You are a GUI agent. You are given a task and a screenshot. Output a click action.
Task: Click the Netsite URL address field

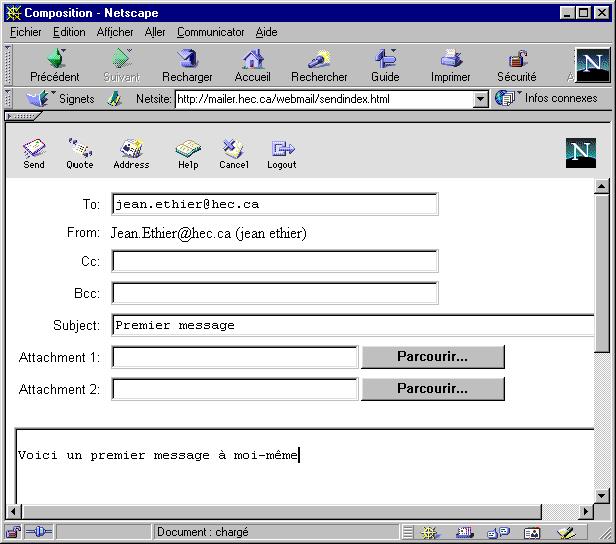324,99
